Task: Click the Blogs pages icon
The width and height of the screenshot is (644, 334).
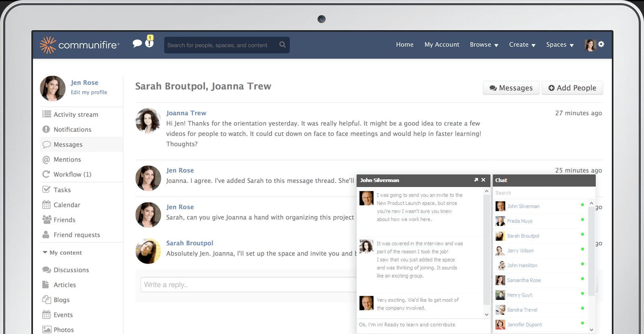Action: point(46,299)
